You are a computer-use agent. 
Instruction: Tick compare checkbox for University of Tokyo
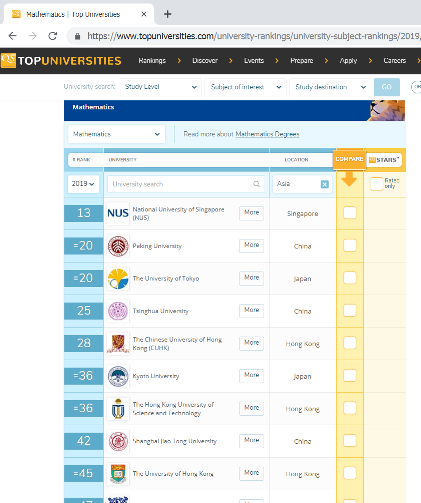pyautogui.click(x=350, y=278)
